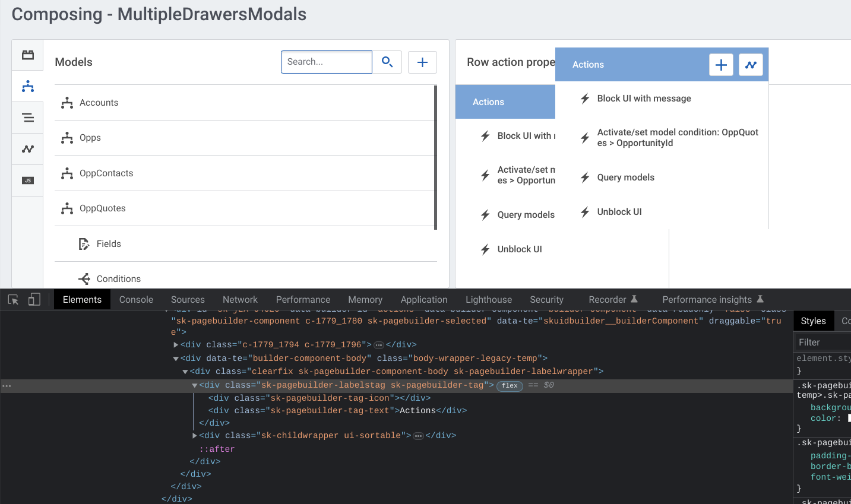Image resolution: width=851 pixels, height=504 pixels.
Task: Expand the sk-childwrapper ui-sortable div
Action: click(x=194, y=436)
